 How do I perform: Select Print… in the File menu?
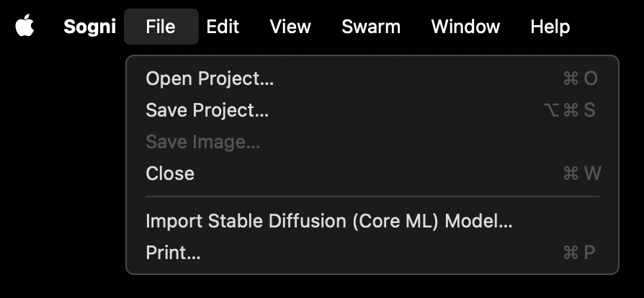173,253
